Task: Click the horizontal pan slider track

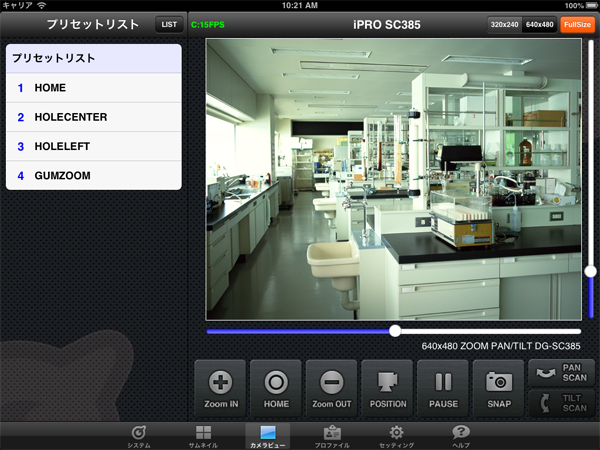Action: 300,331
